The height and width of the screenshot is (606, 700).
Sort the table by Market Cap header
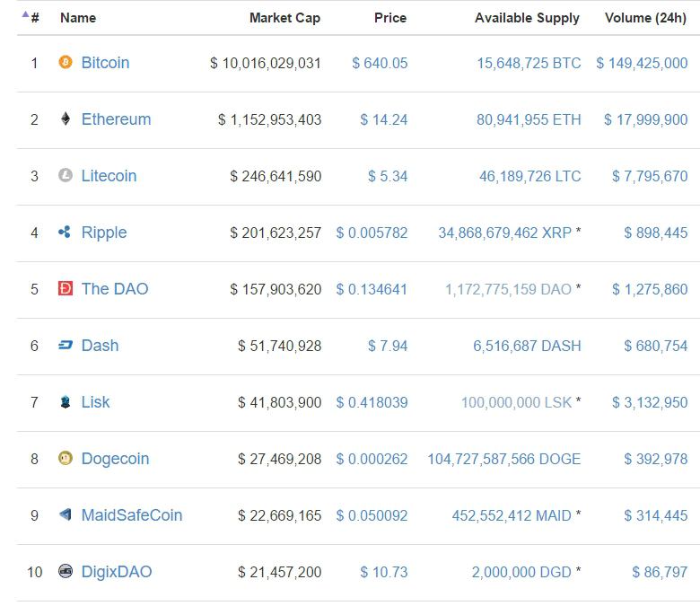pyautogui.click(x=284, y=18)
